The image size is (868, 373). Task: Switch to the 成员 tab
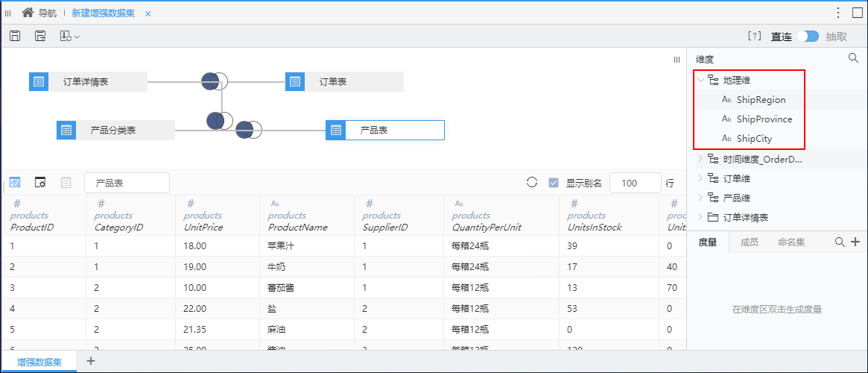pyautogui.click(x=749, y=242)
